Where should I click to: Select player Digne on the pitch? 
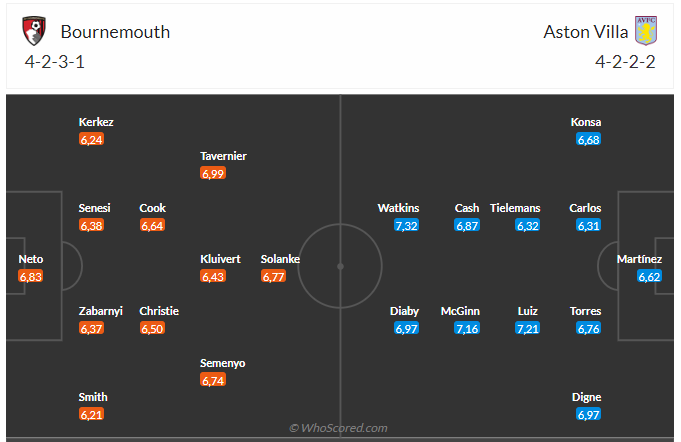pos(586,397)
